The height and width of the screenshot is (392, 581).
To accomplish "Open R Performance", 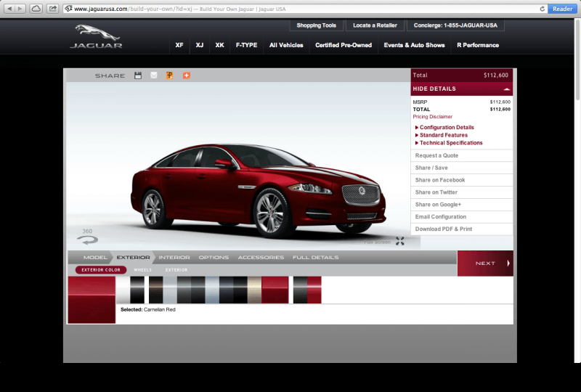I will 478,45.
